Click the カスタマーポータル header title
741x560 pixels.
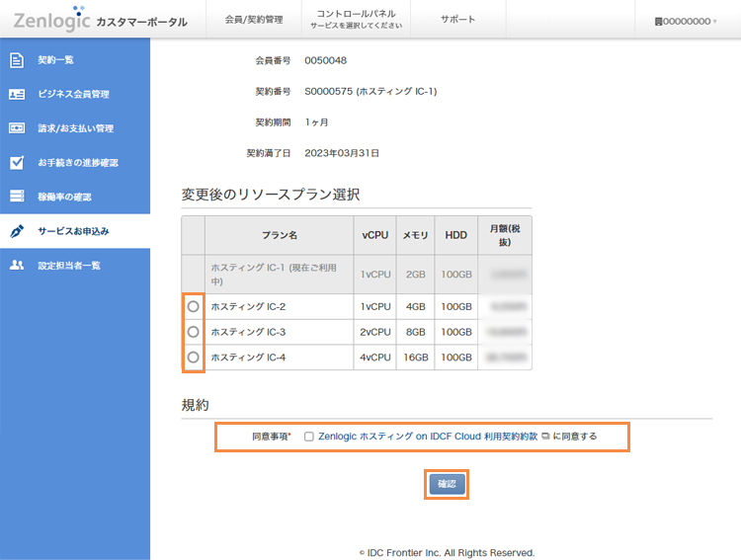pyautogui.click(x=141, y=22)
